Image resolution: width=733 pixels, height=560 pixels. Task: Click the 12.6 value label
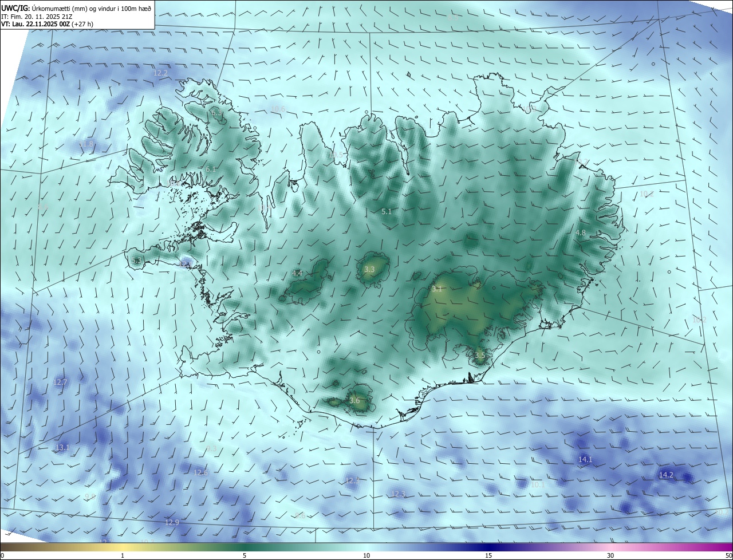pyautogui.click(x=201, y=472)
